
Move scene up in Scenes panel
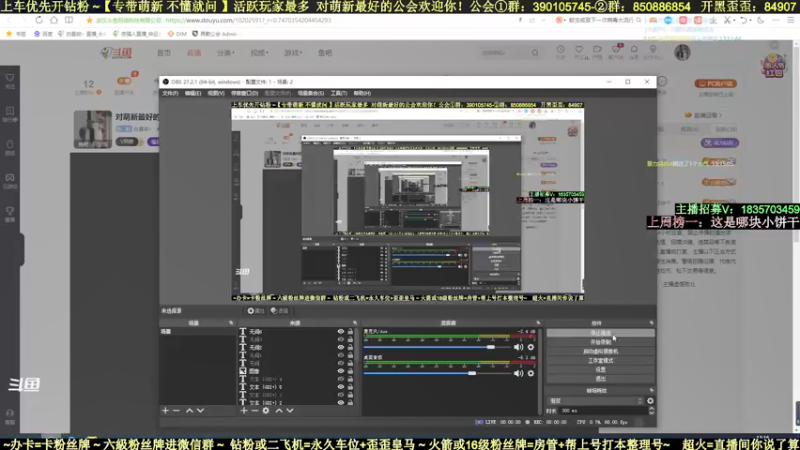[x=189, y=411]
